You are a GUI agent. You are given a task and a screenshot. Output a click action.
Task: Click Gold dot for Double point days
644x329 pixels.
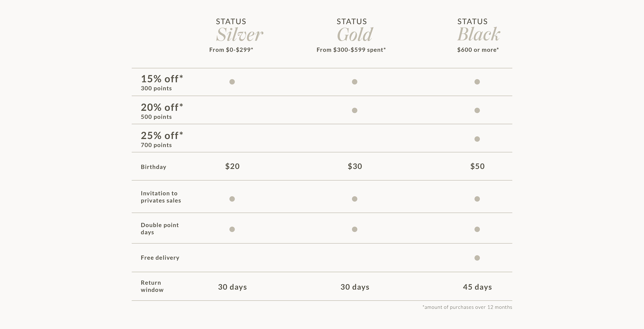click(355, 229)
